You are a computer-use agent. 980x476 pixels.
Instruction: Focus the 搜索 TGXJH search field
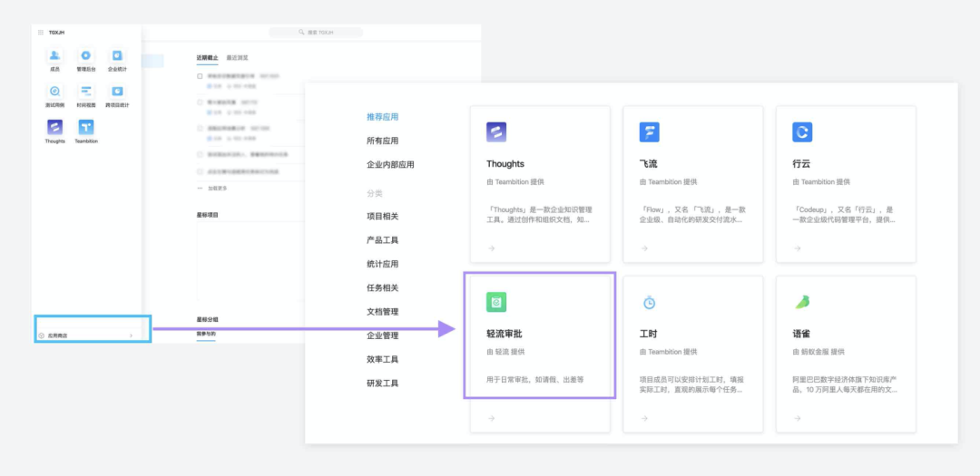coord(316,33)
